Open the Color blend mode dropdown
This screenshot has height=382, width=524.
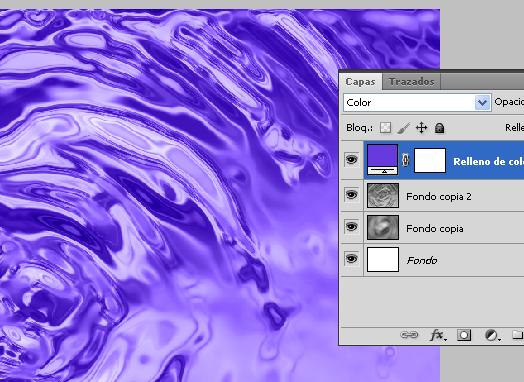click(x=417, y=102)
